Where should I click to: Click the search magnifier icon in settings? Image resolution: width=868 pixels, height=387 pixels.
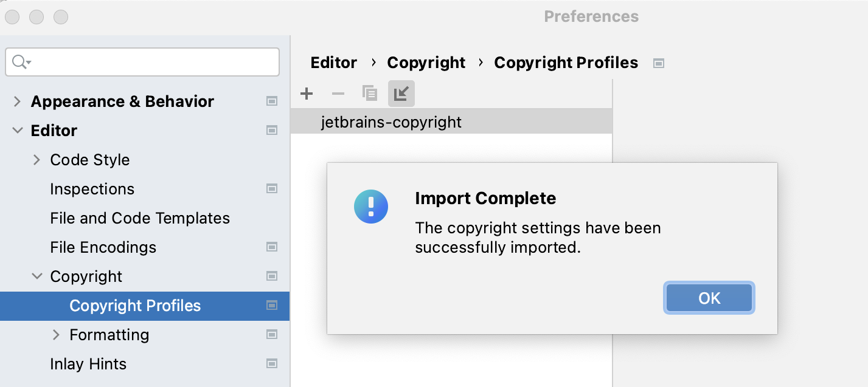(x=21, y=62)
